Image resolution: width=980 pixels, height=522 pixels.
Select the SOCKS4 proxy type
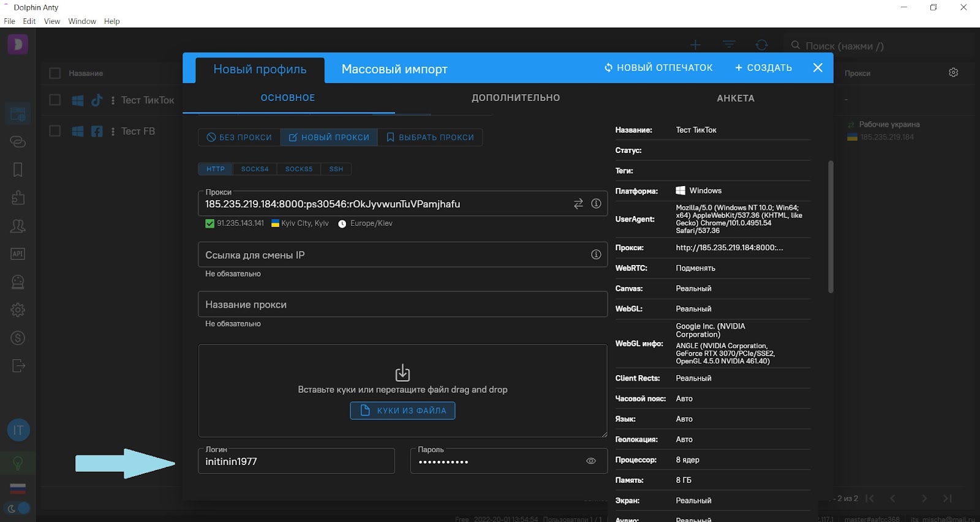(x=255, y=169)
